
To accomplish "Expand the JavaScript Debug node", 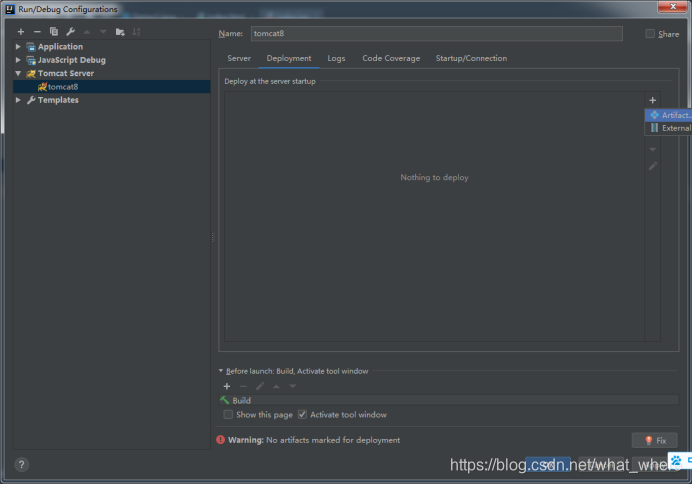I will [18, 60].
